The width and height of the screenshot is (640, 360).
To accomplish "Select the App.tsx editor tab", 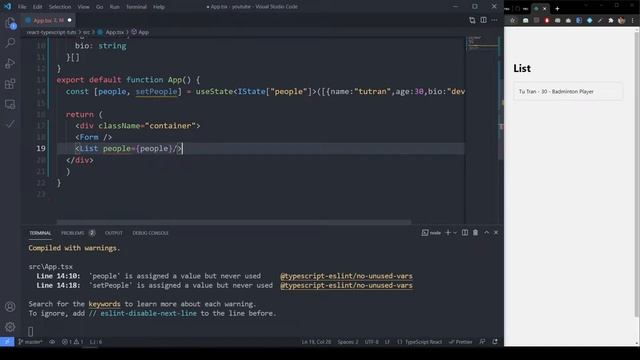I will tap(48, 20).
